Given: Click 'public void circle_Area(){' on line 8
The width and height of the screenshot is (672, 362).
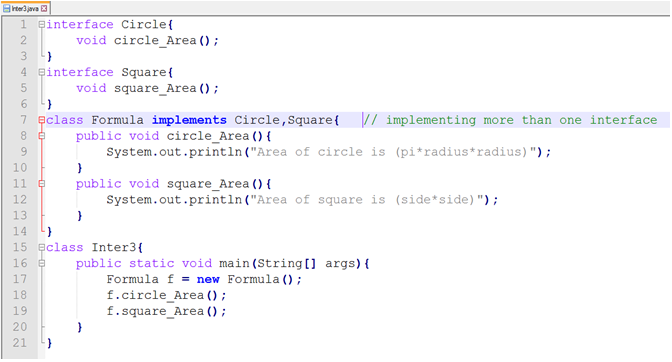Looking at the screenshot, I should (174, 136).
